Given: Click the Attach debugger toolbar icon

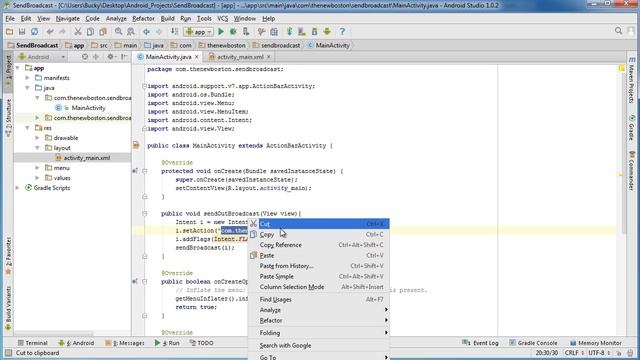Looking at the screenshot, I should click(246, 31).
